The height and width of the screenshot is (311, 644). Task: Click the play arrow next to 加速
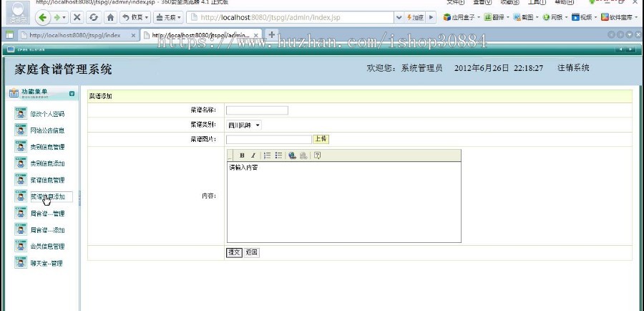431,17
